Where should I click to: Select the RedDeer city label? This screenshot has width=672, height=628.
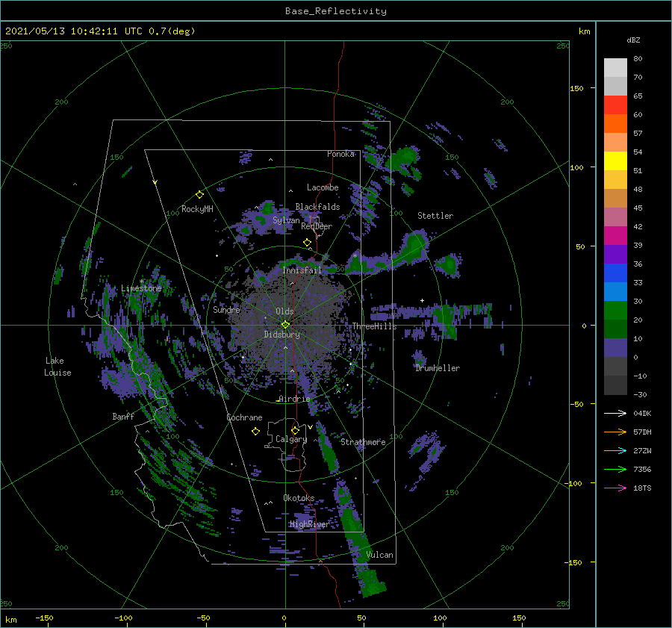coord(317,226)
